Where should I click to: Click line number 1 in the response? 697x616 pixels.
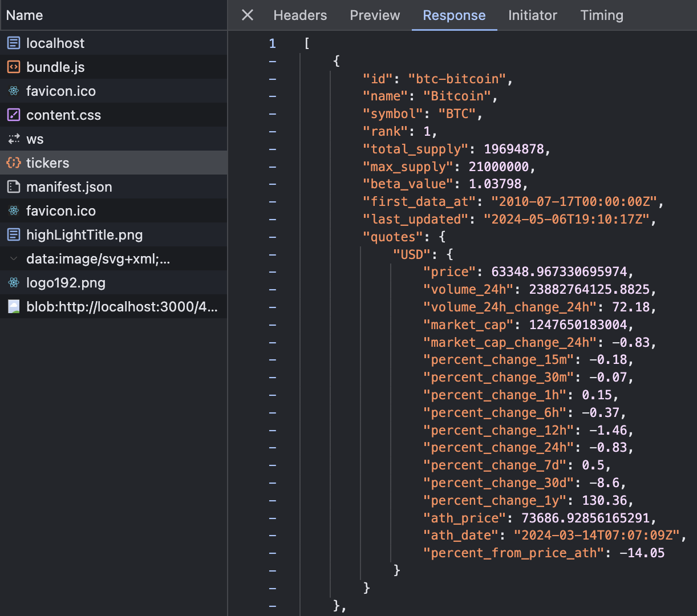click(x=272, y=43)
